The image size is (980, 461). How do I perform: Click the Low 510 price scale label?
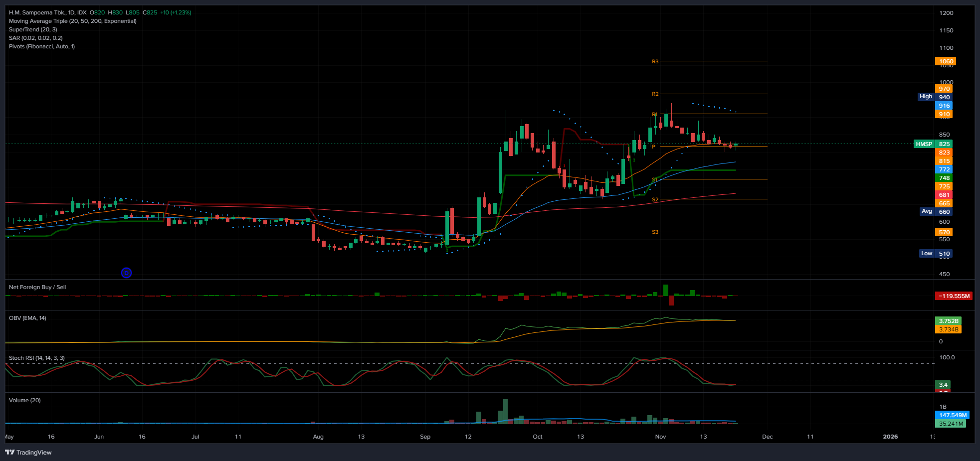(x=936, y=254)
